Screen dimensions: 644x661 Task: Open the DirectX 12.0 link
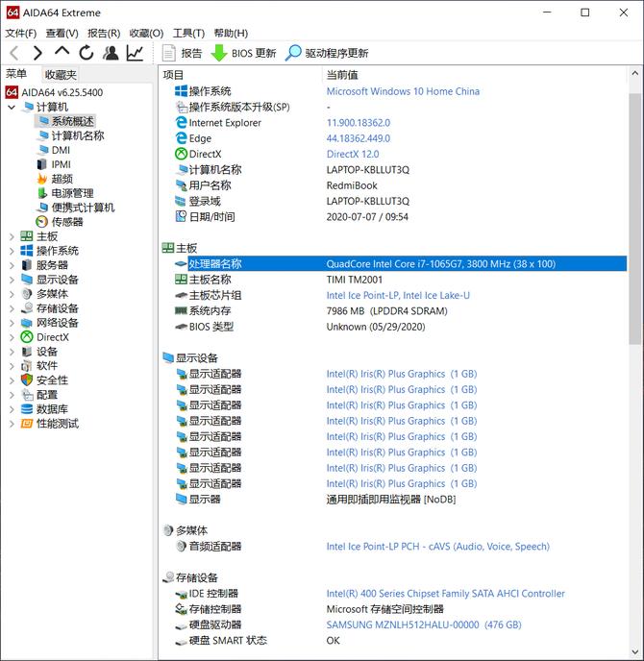pos(353,155)
